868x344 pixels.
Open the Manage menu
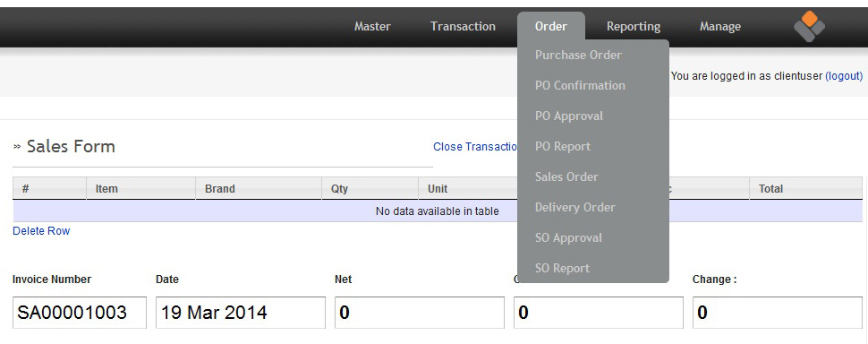pyautogui.click(x=720, y=26)
